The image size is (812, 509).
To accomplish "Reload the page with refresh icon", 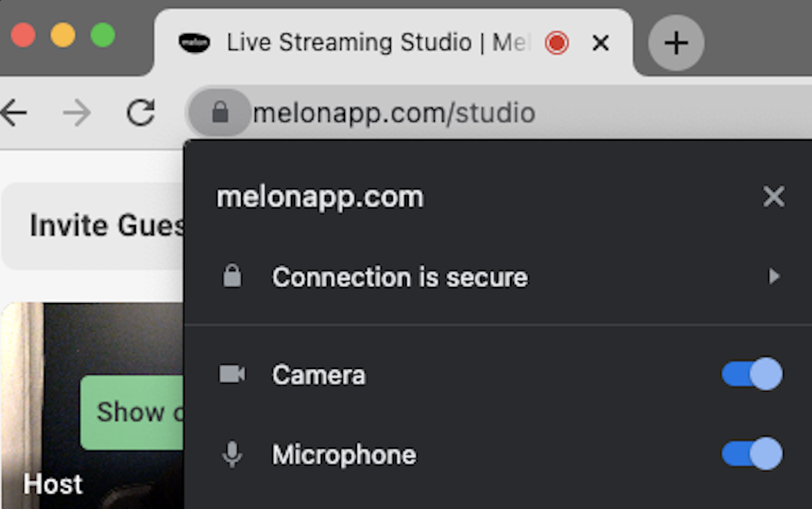I will pyautogui.click(x=141, y=112).
